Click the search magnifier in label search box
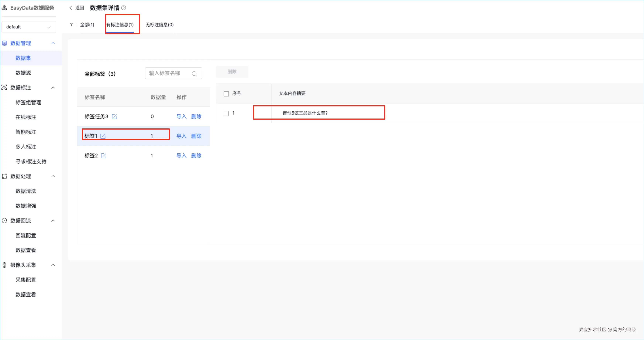The width and height of the screenshot is (644, 340). (x=194, y=74)
